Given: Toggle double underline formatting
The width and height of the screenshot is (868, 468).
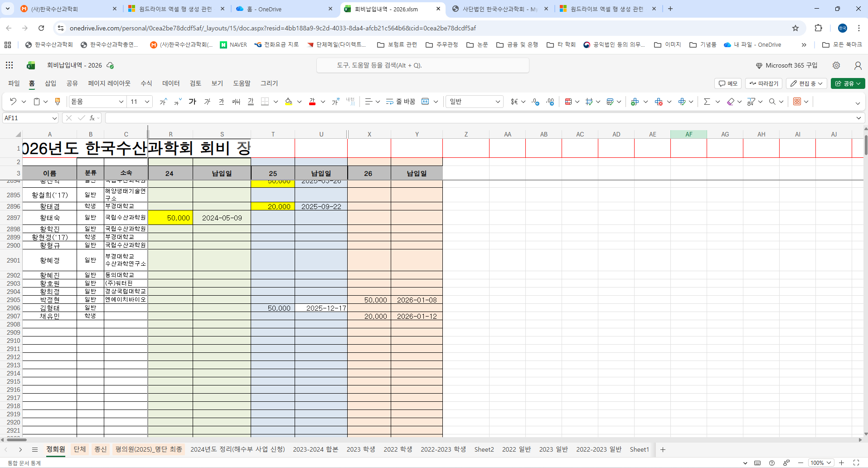Looking at the screenshot, I should tap(251, 102).
